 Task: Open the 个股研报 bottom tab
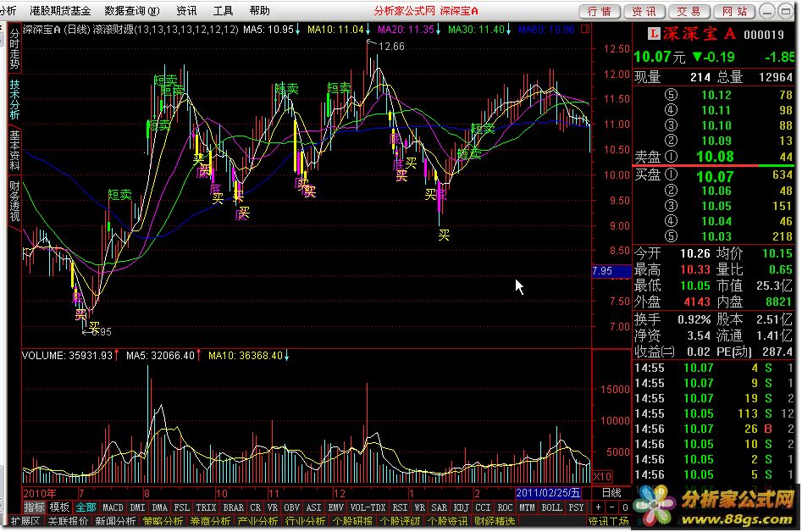click(x=353, y=521)
